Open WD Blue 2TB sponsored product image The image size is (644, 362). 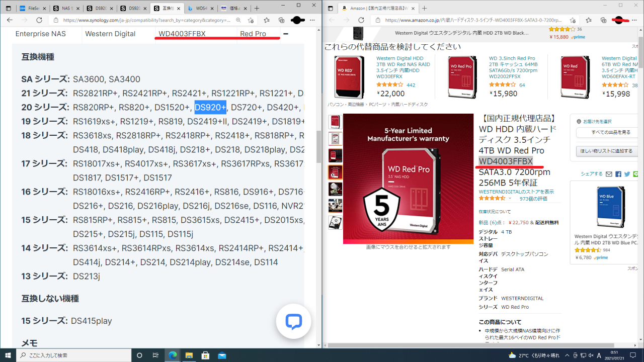pyautogui.click(x=610, y=206)
